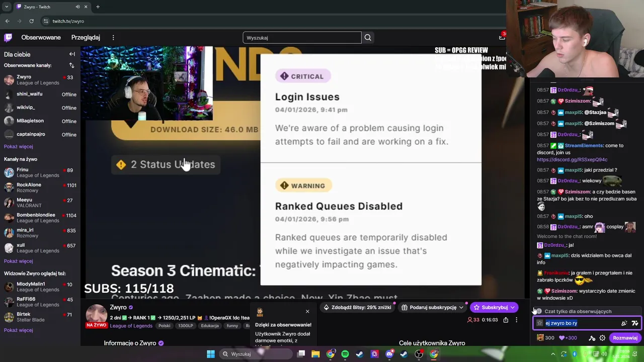Open the Frinu live channel

pyautogui.click(x=40, y=172)
